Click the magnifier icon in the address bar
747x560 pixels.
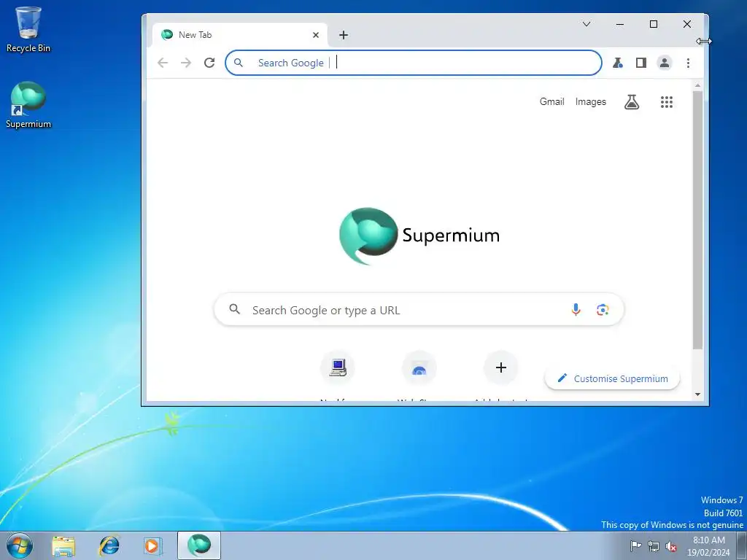pos(239,63)
